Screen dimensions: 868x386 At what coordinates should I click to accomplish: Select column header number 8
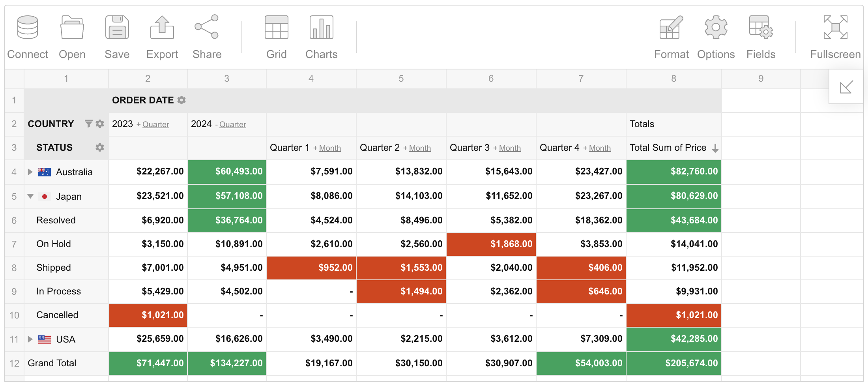pos(674,79)
